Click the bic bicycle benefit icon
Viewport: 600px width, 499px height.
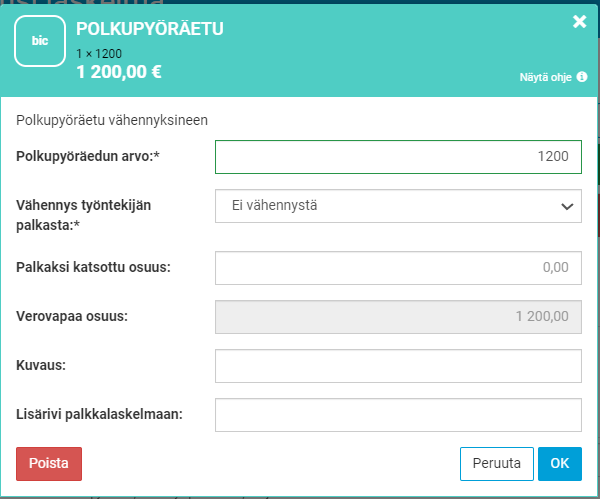point(40,42)
